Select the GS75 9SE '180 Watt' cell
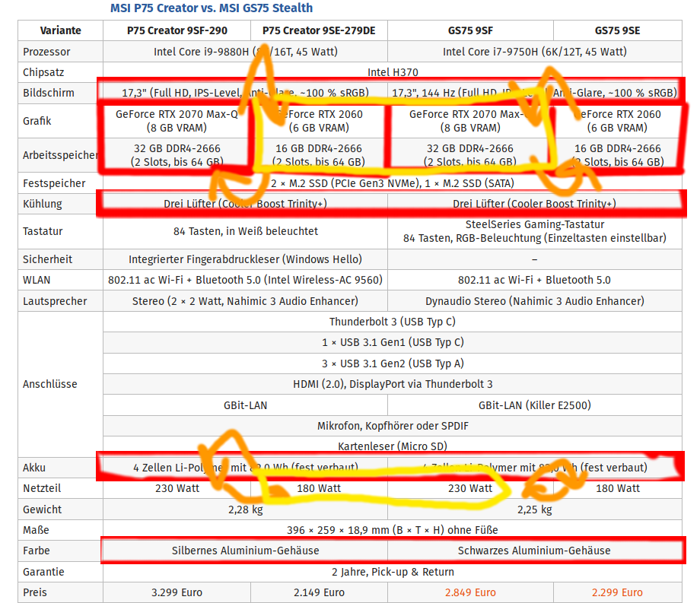Image resolution: width=700 pixels, height=603 pixels. pyautogui.click(x=617, y=488)
